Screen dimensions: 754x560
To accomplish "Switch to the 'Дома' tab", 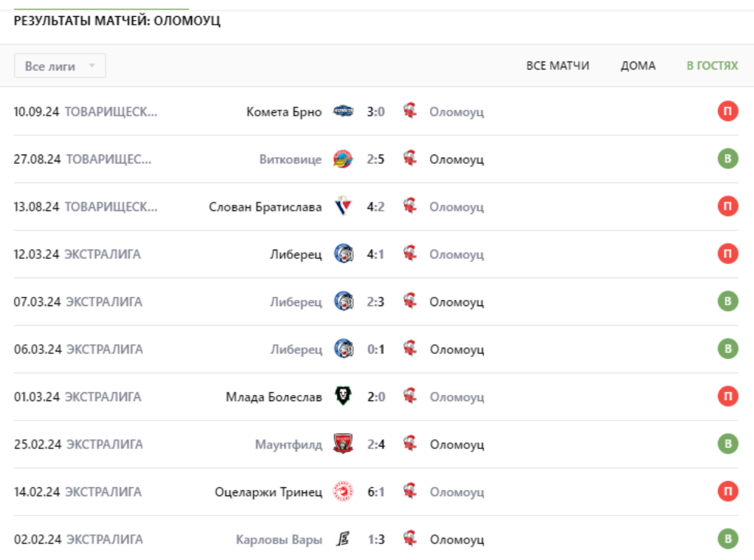I will tap(638, 66).
